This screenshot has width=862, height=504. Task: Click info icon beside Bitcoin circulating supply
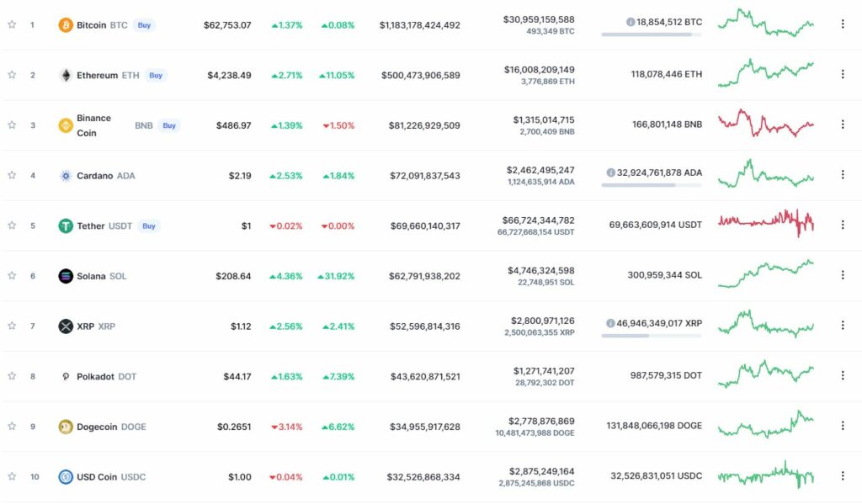(x=631, y=21)
